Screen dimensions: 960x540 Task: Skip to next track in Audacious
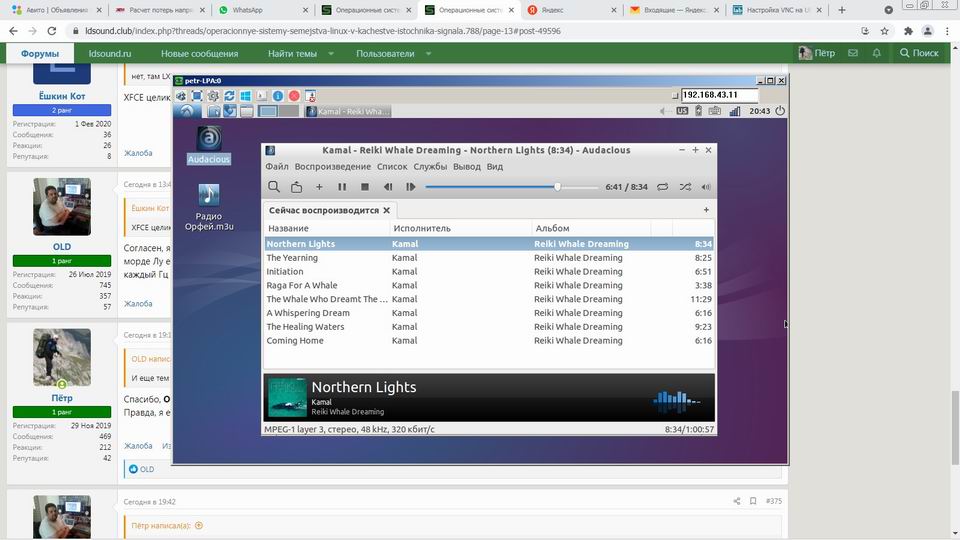pos(410,187)
